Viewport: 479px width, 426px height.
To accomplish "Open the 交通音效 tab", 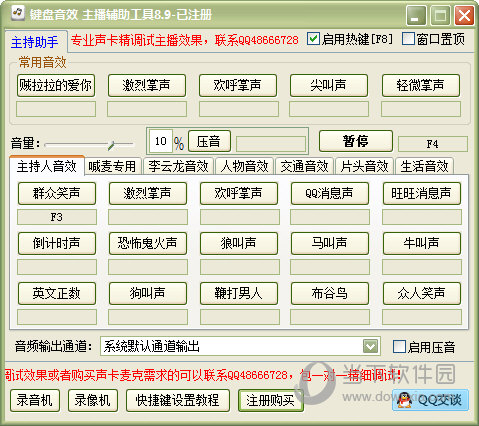I will [x=304, y=166].
